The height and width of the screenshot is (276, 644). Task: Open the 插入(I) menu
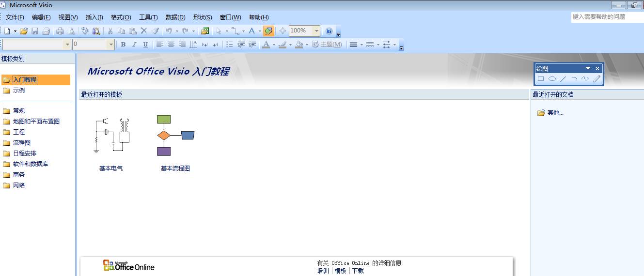coord(94,17)
